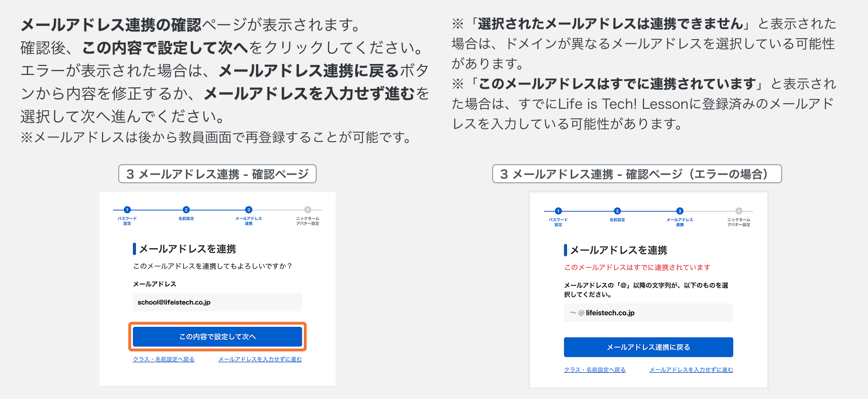Click the 「3 メールアドレス連携 - 確認ページ」 caption label
Viewport: 868px width, 399px height.
click(217, 174)
